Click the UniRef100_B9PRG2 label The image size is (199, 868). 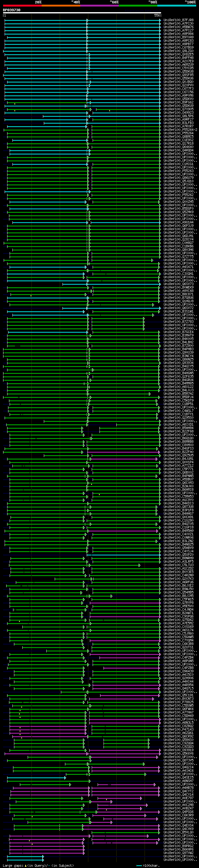point(178,846)
